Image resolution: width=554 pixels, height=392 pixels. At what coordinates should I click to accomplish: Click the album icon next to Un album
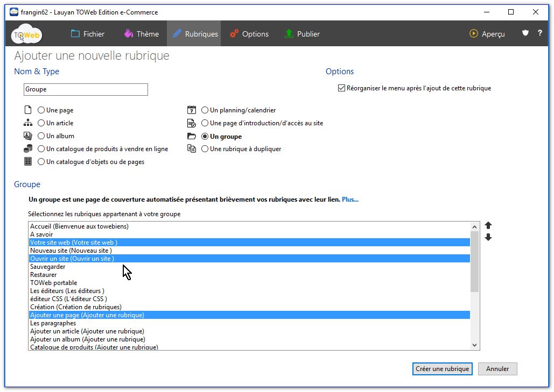pos(28,136)
